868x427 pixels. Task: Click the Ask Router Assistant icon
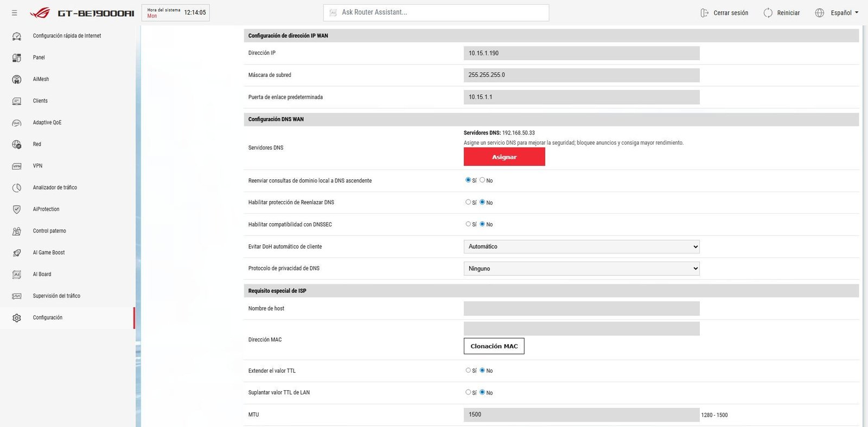pyautogui.click(x=333, y=12)
